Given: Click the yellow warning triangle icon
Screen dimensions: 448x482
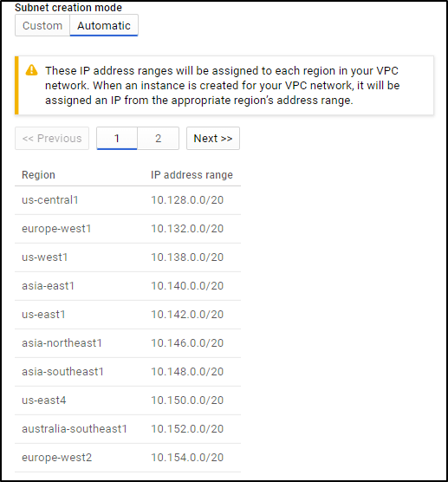Looking at the screenshot, I should tap(31, 70).
